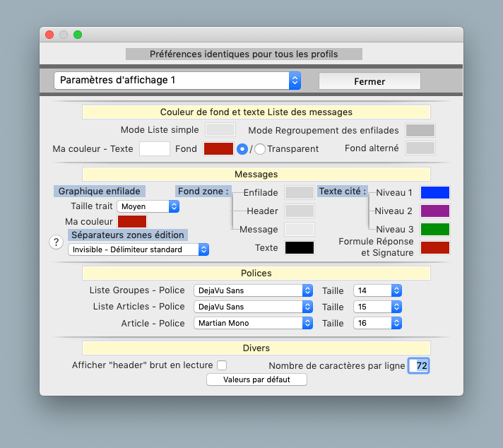Click the Nombre de caractères par ligne field
This screenshot has height=448, width=503.
(419, 365)
